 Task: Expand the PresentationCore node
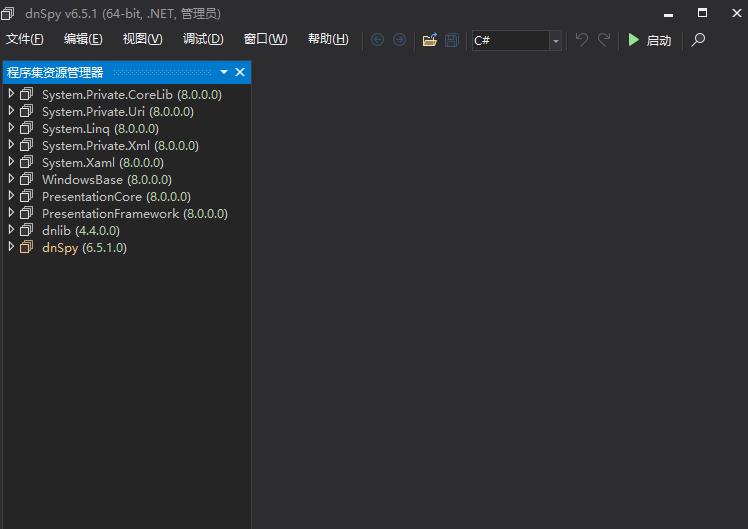point(11,196)
